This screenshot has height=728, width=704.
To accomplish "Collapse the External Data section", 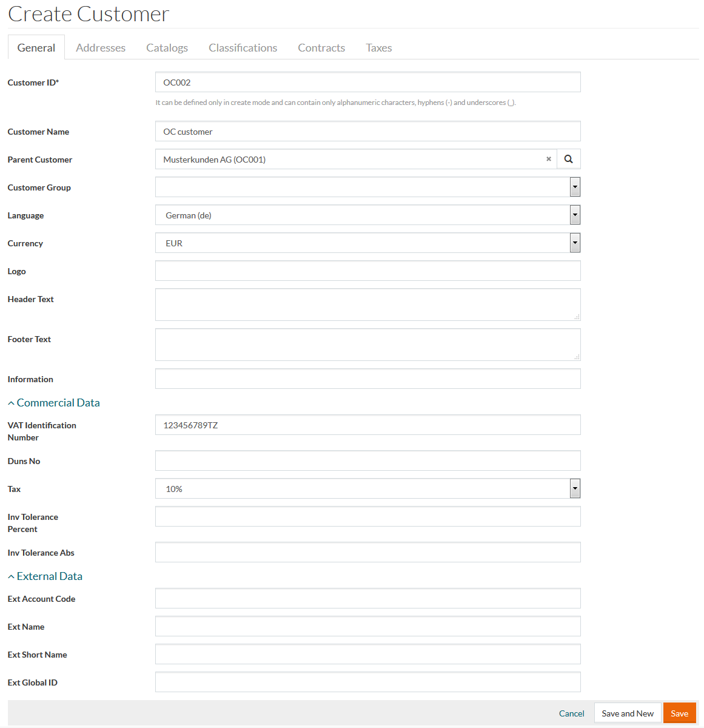I will pos(45,576).
